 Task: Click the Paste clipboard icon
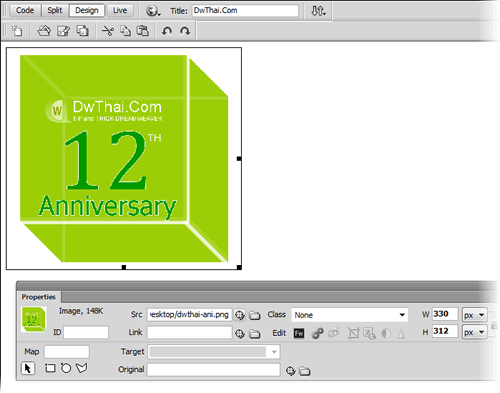point(143,31)
